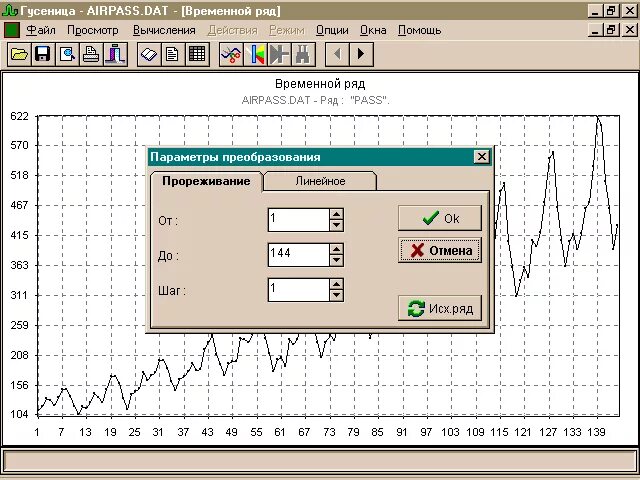
Task: Open the Файл menu
Action: click(x=41, y=30)
